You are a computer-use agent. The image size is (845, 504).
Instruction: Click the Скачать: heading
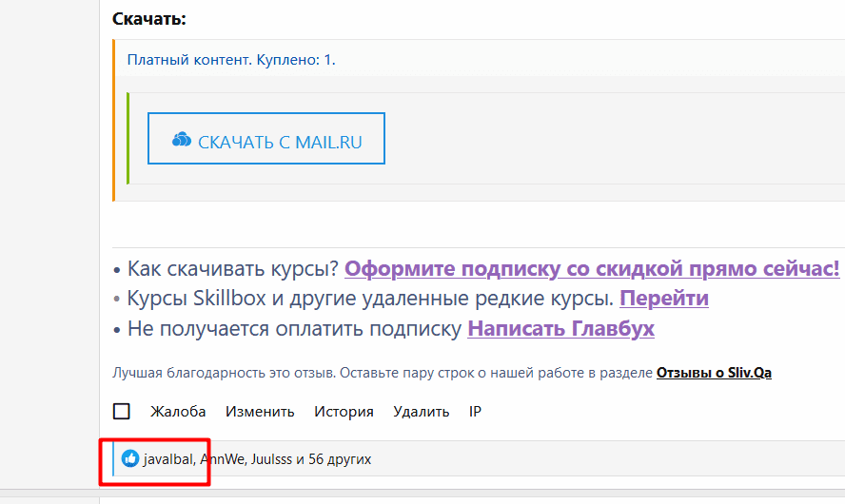[x=149, y=19]
